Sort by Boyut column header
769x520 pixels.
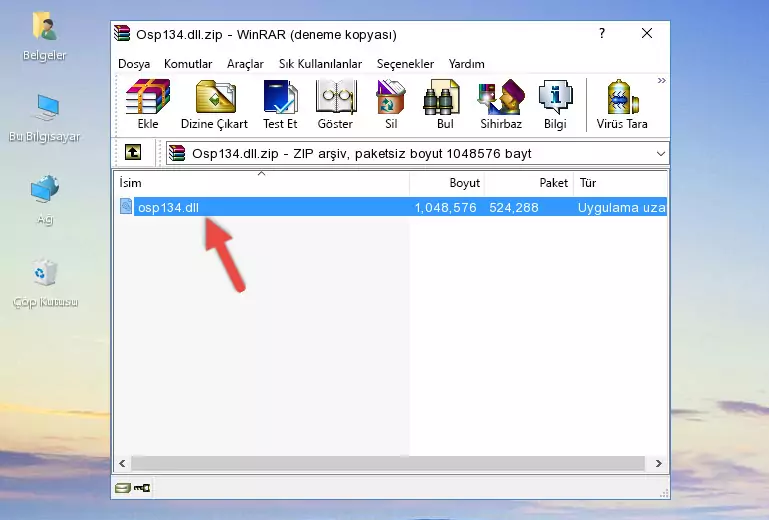[x=447, y=183]
